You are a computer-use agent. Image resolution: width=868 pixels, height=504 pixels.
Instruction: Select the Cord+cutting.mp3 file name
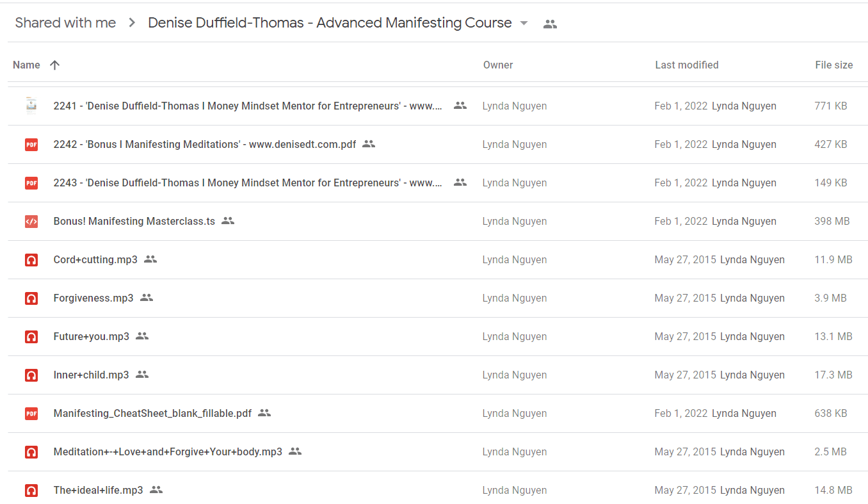pyautogui.click(x=95, y=259)
